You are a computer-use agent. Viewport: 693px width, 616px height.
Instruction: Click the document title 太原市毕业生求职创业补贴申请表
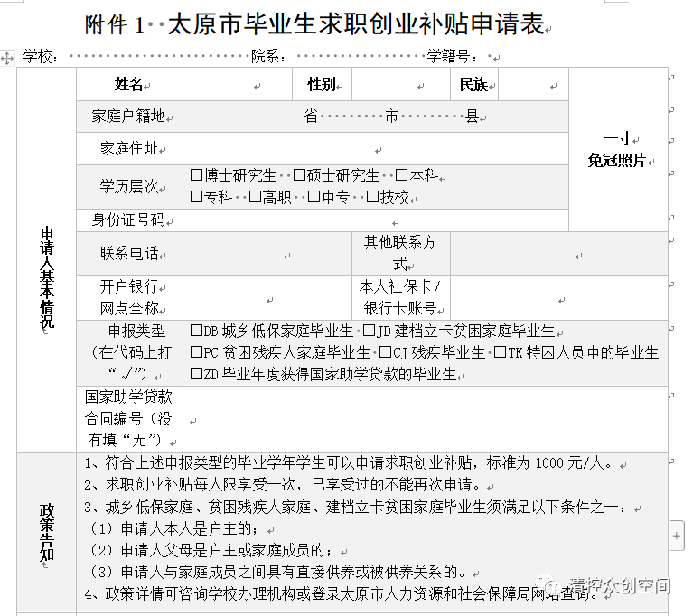tap(356, 23)
